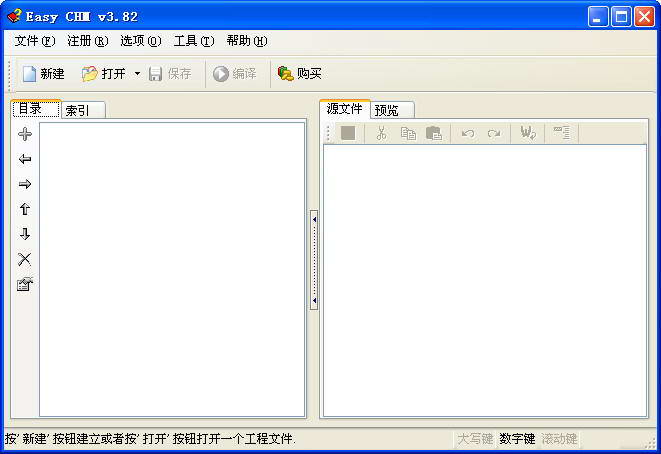Click the 滚动键 status indicator
Screen dimensions: 661x454
tap(559, 439)
